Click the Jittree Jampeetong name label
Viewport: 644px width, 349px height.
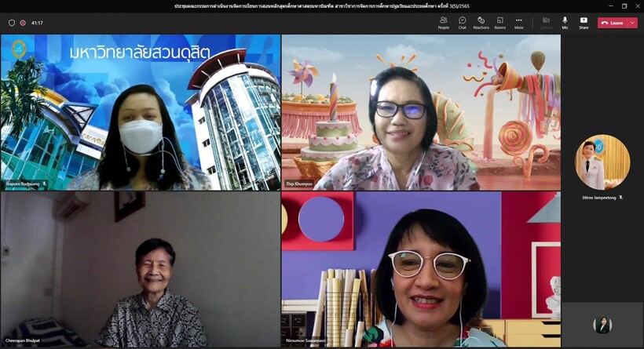coord(598,198)
